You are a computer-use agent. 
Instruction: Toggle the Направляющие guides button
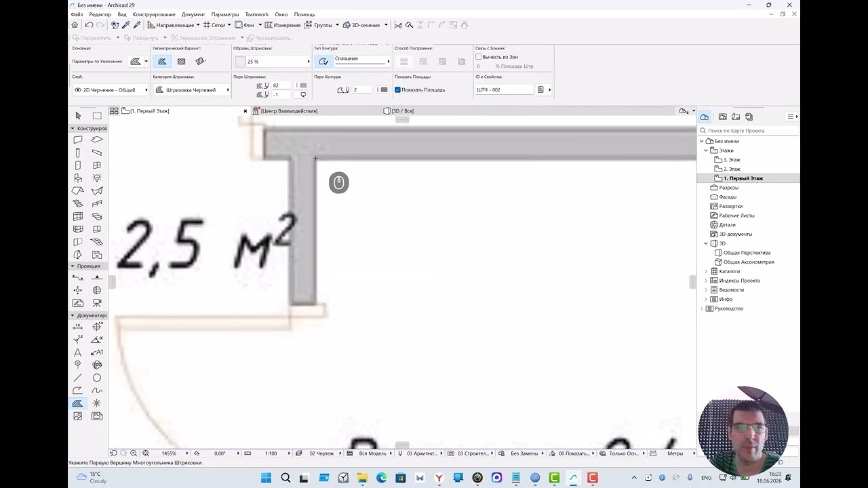170,25
